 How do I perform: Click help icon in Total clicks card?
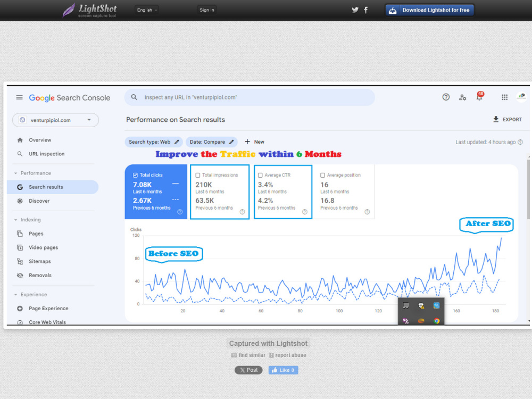coord(180,212)
